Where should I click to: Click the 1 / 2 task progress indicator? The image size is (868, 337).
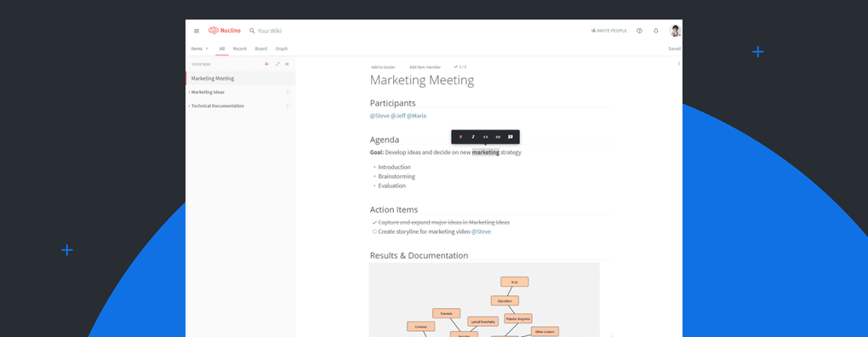pos(460,67)
